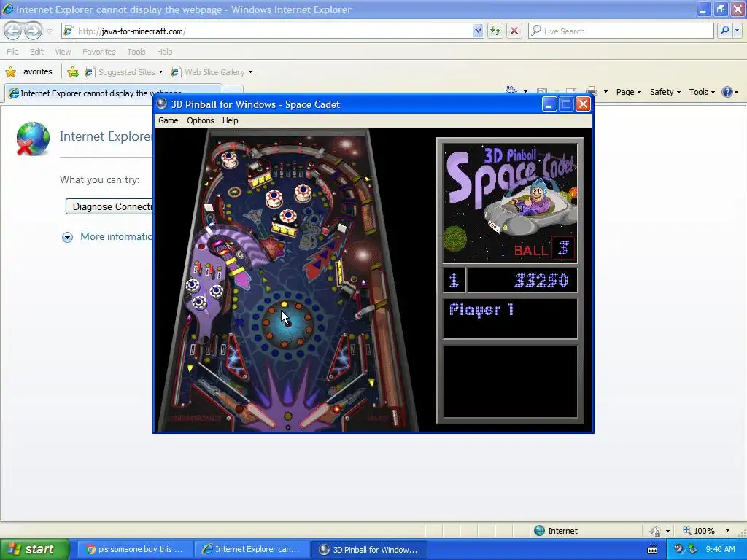Click the Internet zone globe in status bar
Image resolution: width=747 pixels, height=560 pixels.
pos(539,531)
